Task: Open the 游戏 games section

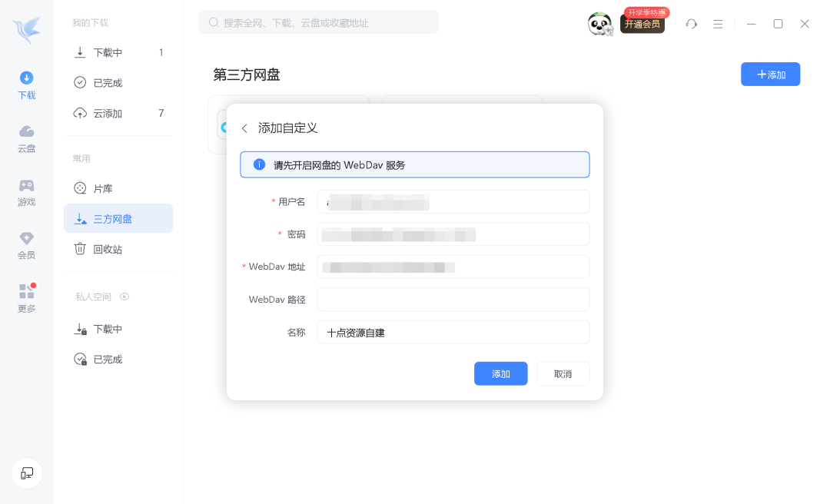Action: (x=26, y=193)
